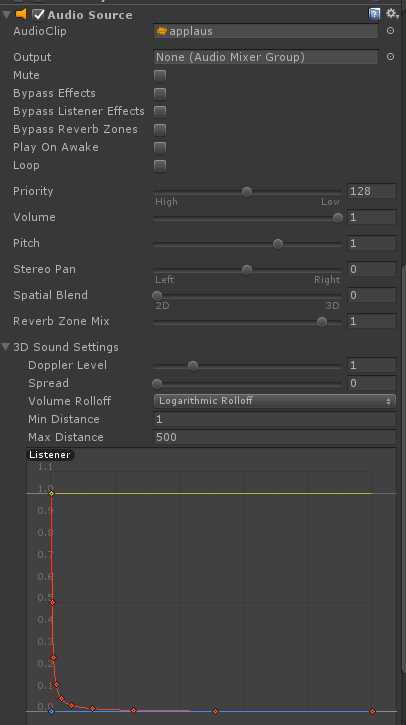
Task: Click the Priority value field showing 128
Action: click(371, 191)
